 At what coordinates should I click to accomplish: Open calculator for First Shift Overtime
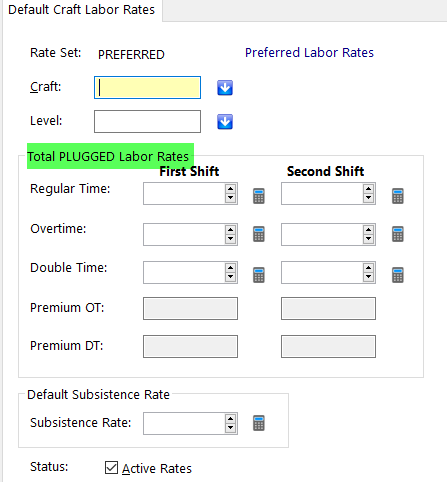(x=259, y=234)
